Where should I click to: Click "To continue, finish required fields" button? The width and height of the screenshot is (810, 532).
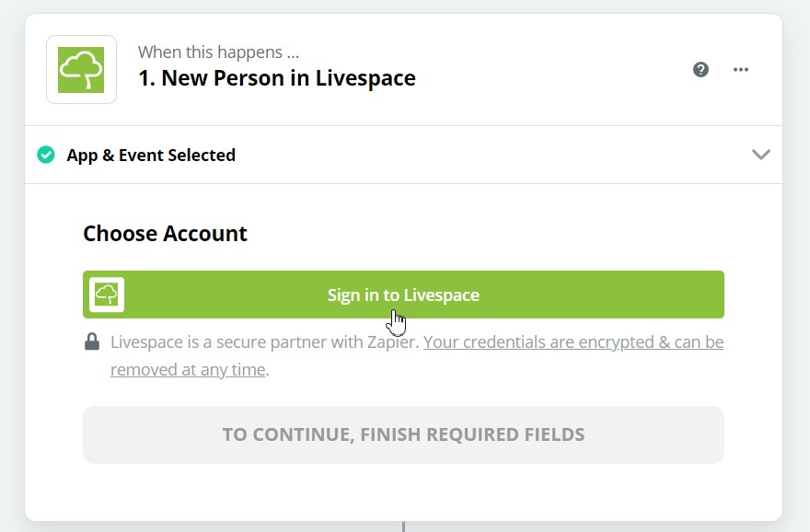[403, 434]
